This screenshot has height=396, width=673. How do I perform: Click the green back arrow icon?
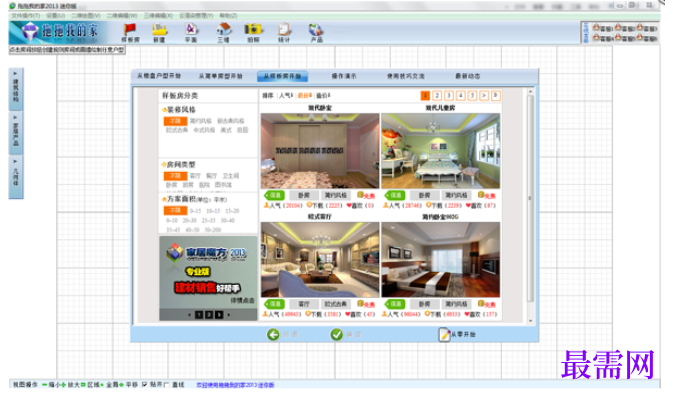tap(273, 335)
